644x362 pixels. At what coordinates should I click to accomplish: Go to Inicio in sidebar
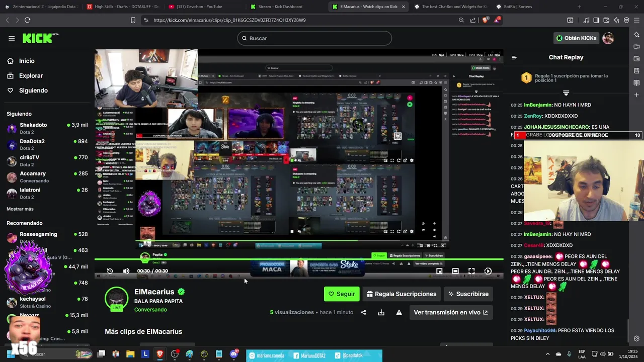27,61
